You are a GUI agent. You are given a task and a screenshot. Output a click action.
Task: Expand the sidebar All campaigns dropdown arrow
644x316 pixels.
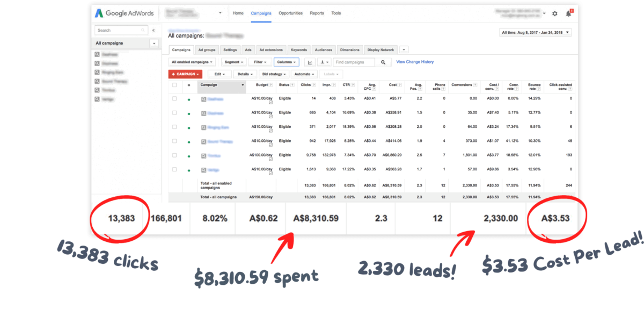[154, 43]
